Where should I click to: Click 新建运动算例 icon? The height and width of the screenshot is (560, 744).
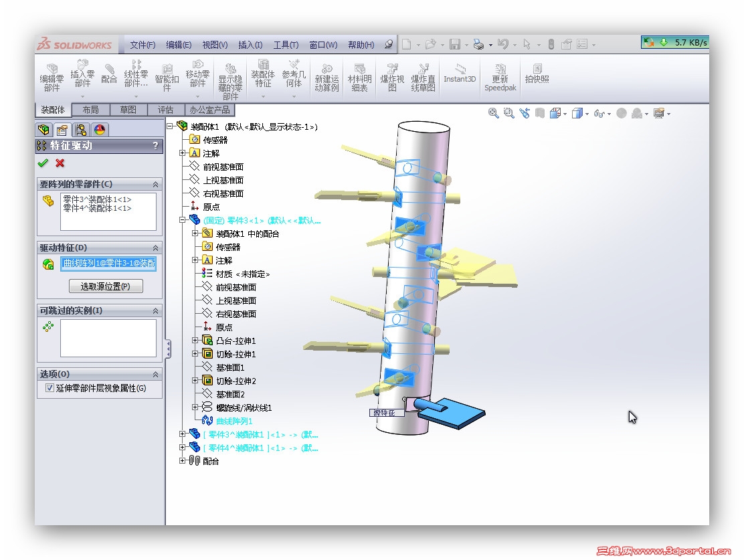click(x=327, y=78)
